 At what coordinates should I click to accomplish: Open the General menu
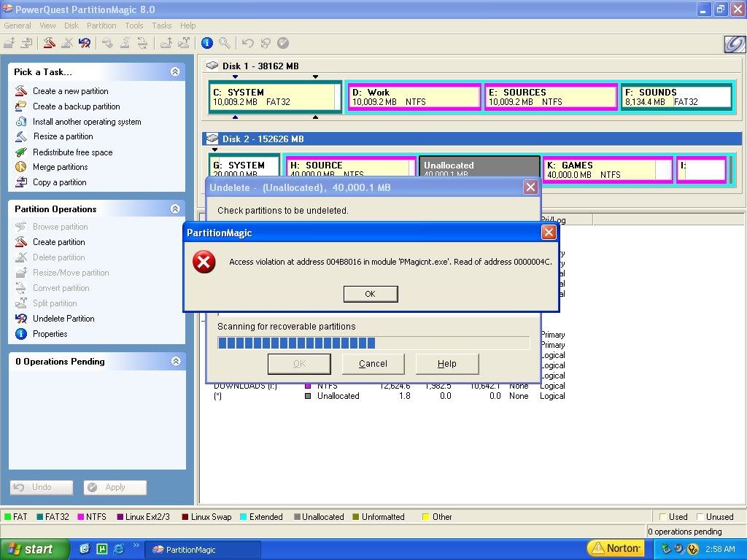(18, 26)
